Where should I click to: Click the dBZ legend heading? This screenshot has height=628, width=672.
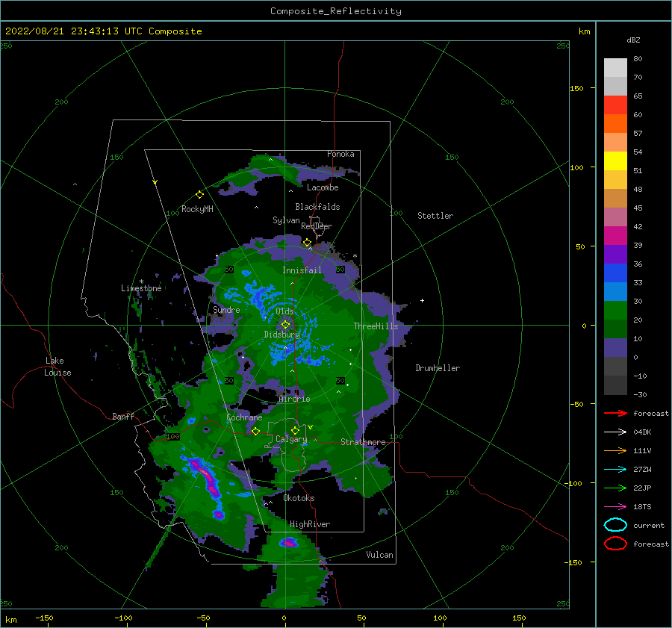pos(633,40)
